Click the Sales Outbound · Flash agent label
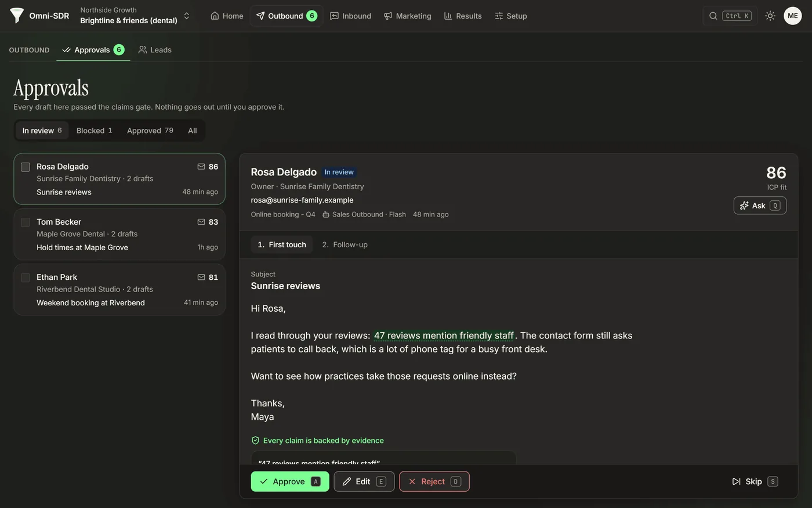The image size is (812, 508). coord(364,214)
